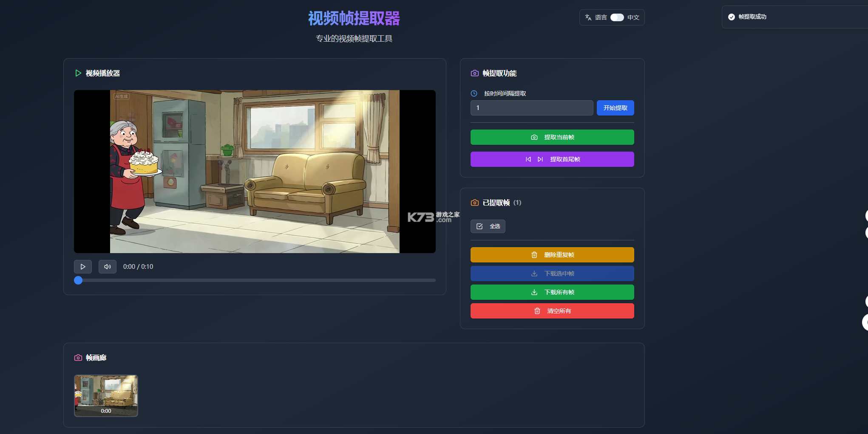
Task: Click the skip-to-start icon in 提取首尾帧
Action: point(528,159)
